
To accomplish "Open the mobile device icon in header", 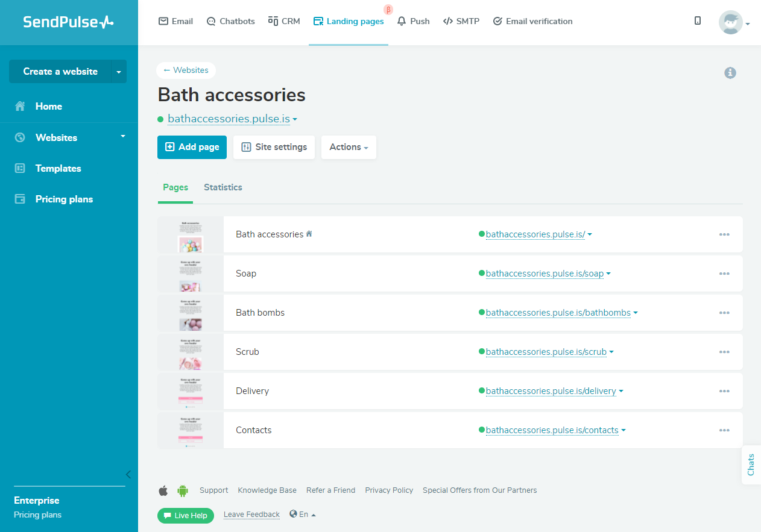I will [x=698, y=21].
